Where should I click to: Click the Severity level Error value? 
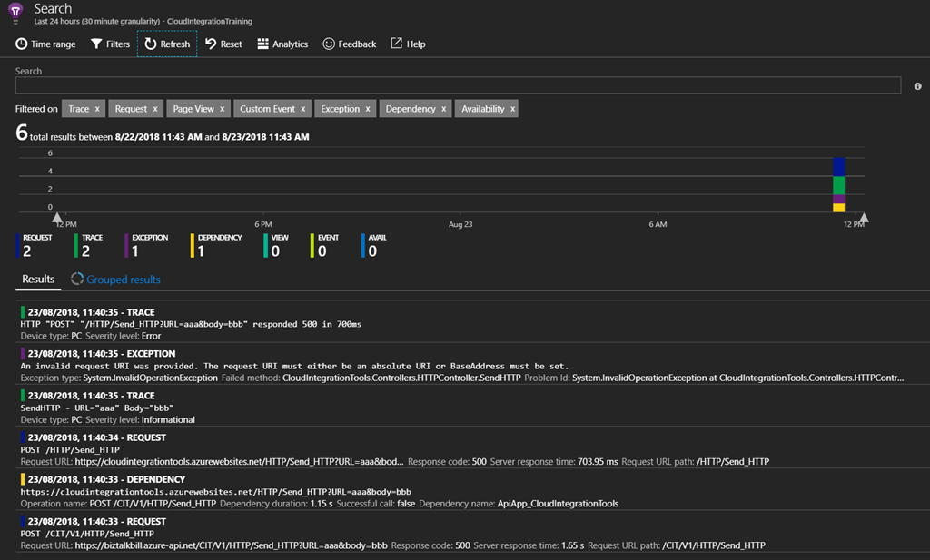[x=152, y=336]
